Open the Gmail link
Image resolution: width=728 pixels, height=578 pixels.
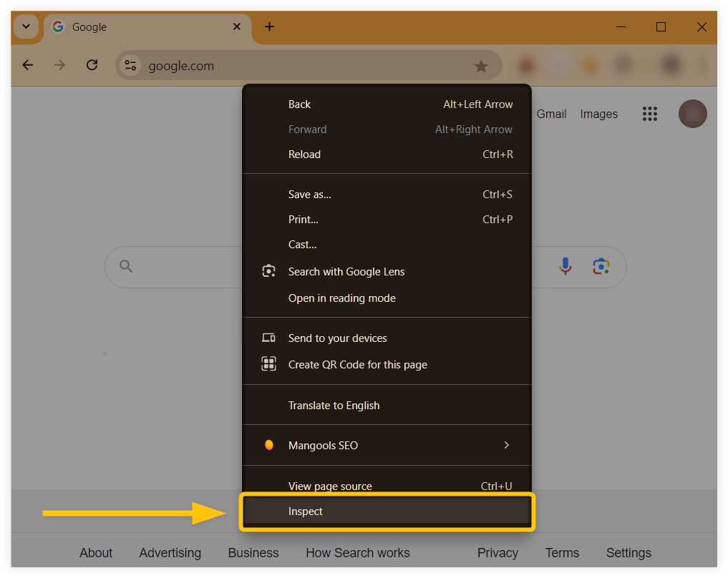coord(551,114)
